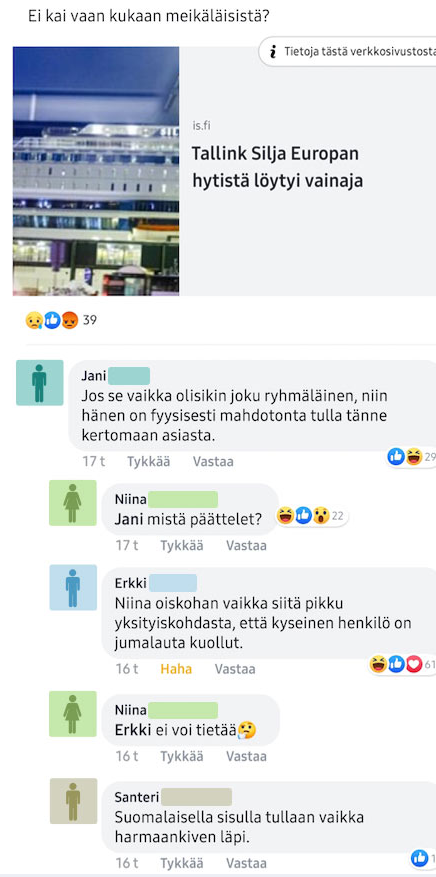Image resolution: width=436 pixels, height=877 pixels.
Task: Reply to Erkki's comment with Vastaa
Action: coord(235,669)
